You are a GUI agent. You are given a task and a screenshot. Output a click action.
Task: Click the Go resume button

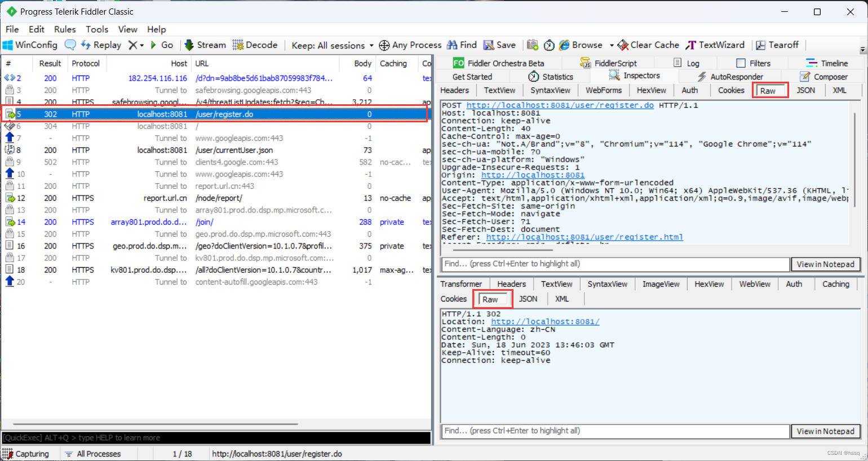click(x=161, y=45)
